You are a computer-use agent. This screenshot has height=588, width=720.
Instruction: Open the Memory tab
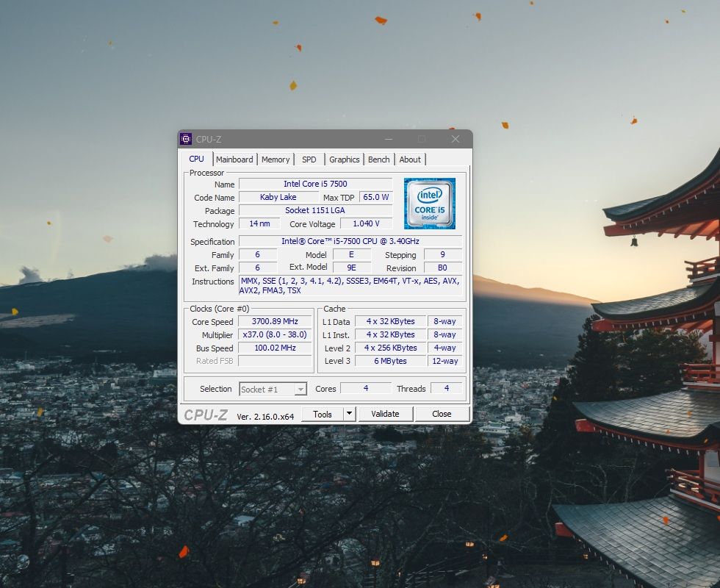tap(276, 159)
